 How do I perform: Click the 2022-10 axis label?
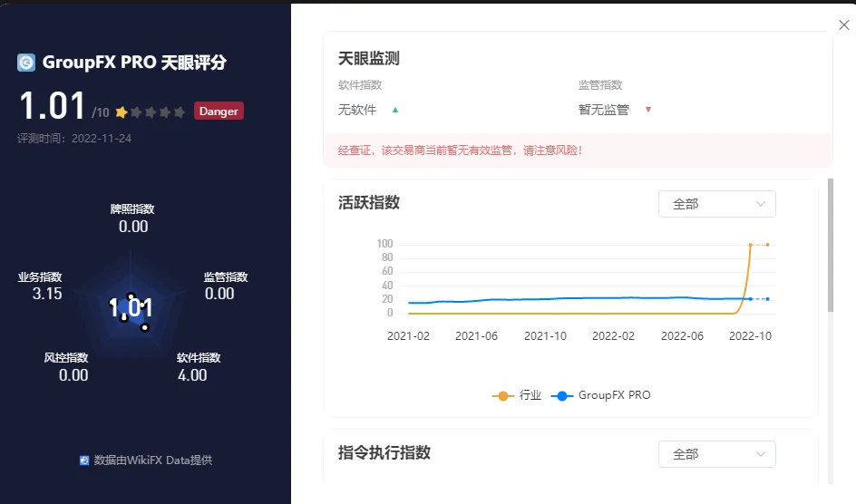click(750, 336)
